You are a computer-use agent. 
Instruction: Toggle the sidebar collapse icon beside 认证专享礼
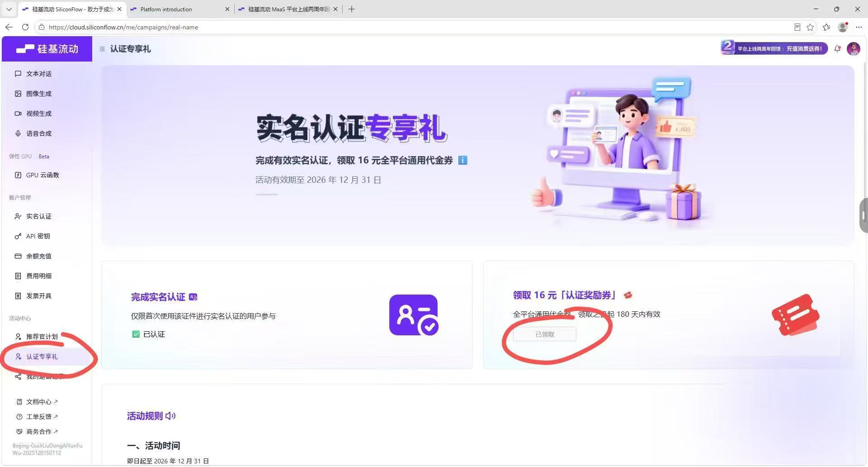[102, 49]
